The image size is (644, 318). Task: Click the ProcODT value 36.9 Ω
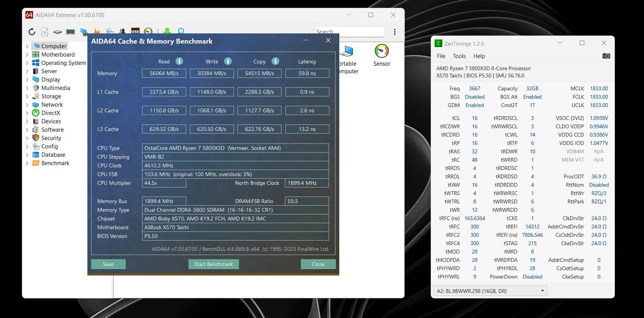click(599, 176)
